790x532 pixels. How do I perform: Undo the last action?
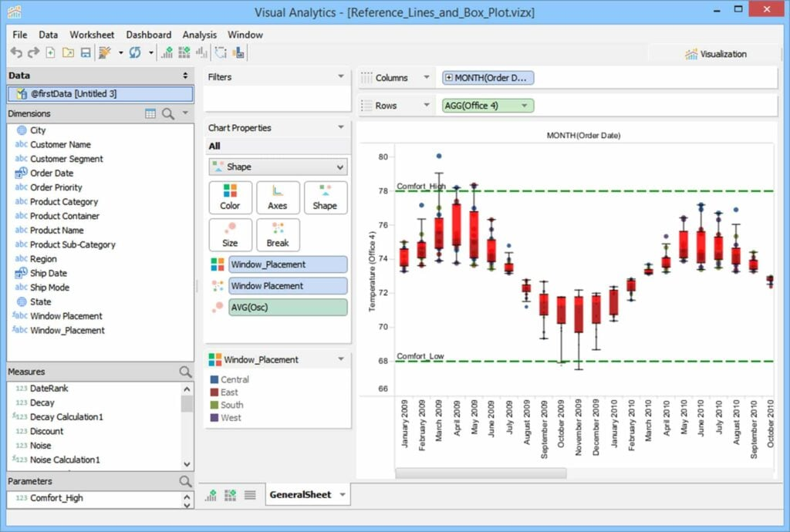point(17,52)
